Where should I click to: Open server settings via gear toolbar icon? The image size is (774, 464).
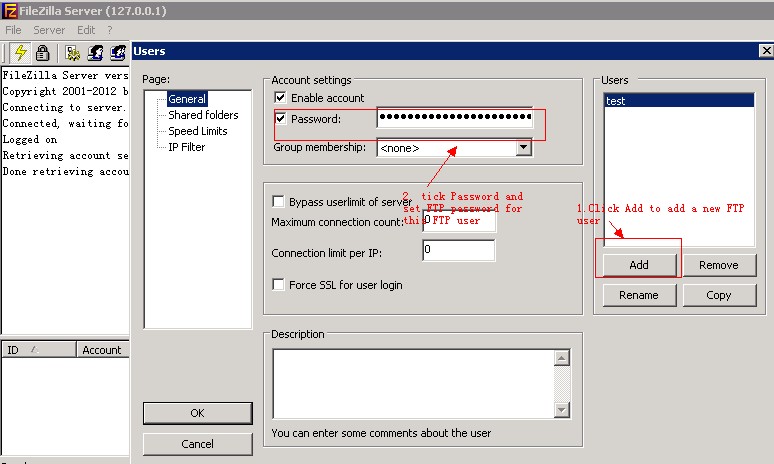click(x=73, y=53)
